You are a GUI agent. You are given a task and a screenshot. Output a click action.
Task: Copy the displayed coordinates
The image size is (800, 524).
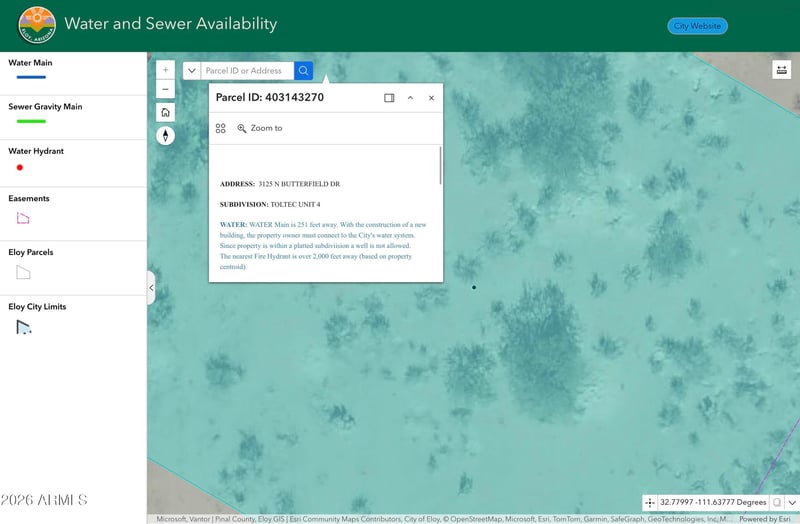pyautogui.click(x=777, y=503)
